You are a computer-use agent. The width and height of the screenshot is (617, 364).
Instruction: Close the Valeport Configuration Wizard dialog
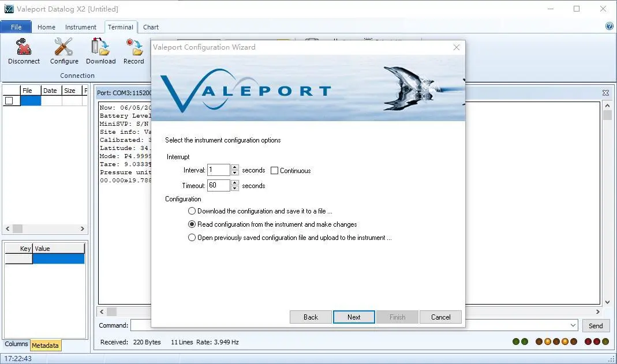[x=457, y=47]
